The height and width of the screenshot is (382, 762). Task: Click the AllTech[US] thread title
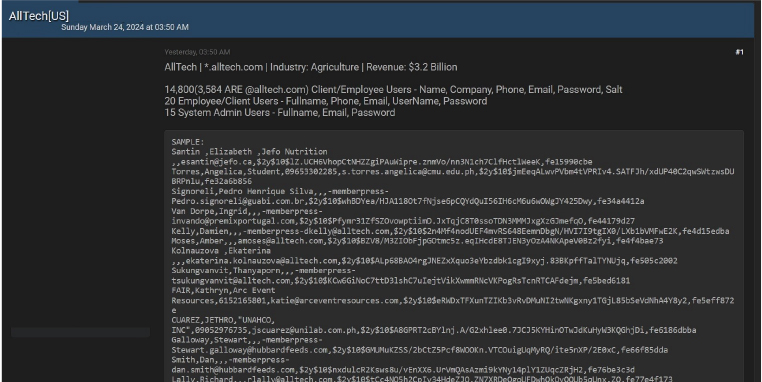click(39, 16)
